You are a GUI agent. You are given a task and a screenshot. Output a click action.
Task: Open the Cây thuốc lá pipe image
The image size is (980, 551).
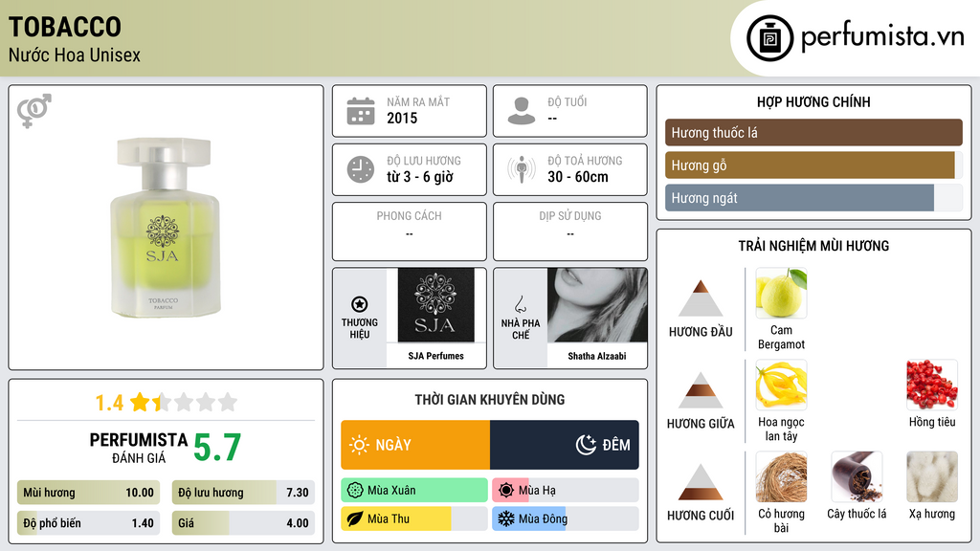tap(857, 476)
